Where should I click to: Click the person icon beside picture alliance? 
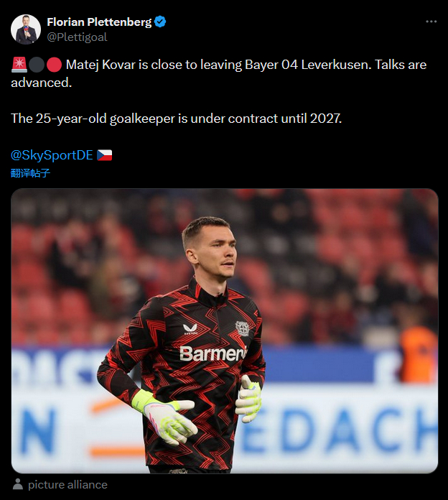pos(18,484)
